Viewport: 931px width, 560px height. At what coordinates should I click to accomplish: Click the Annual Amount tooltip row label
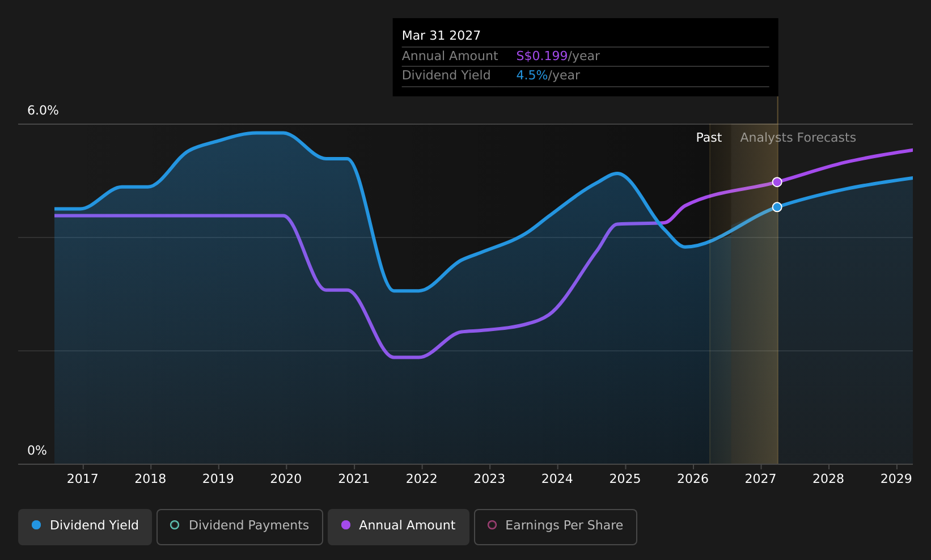[x=450, y=56]
